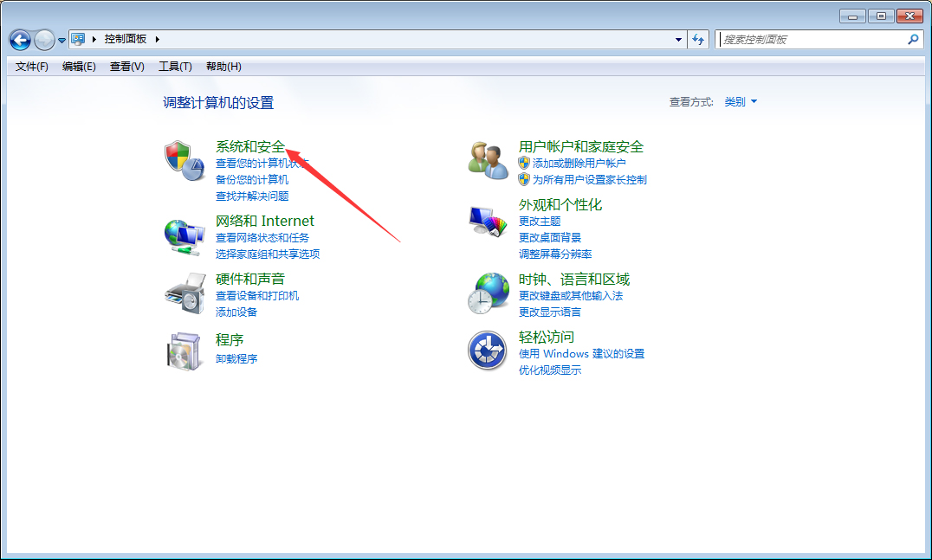Open 程序 using its package icon
The width and height of the screenshot is (932, 560).
[x=184, y=351]
